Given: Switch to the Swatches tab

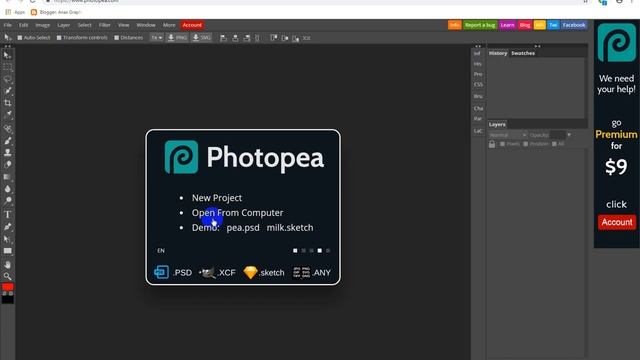Looking at the screenshot, I should pyautogui.click(x=523, y=53).
